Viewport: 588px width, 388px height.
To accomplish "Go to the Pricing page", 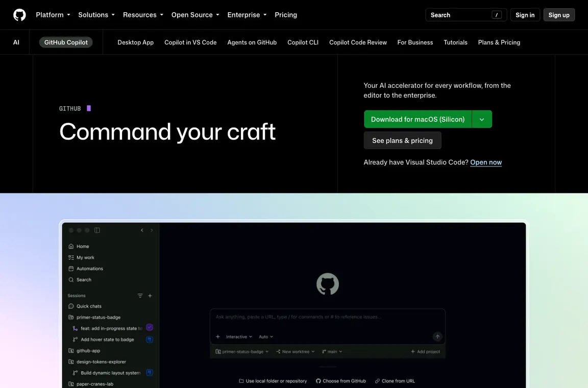I will tap(286, 15).
